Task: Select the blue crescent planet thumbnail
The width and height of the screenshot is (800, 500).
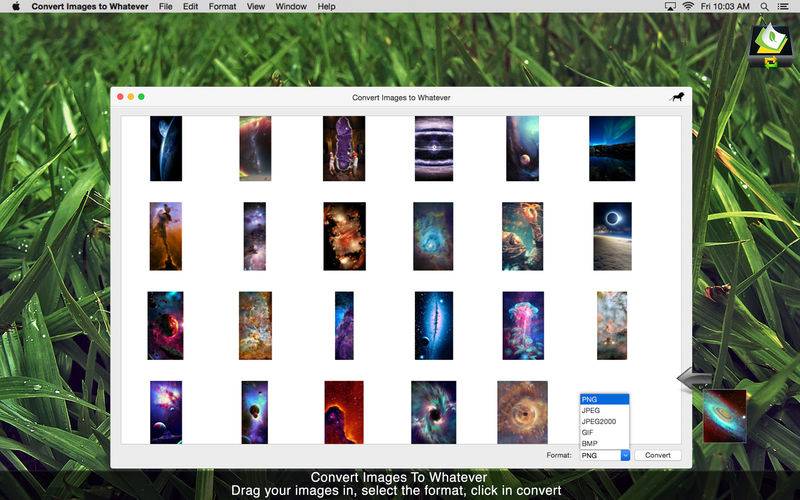Action: coord(166,148)
